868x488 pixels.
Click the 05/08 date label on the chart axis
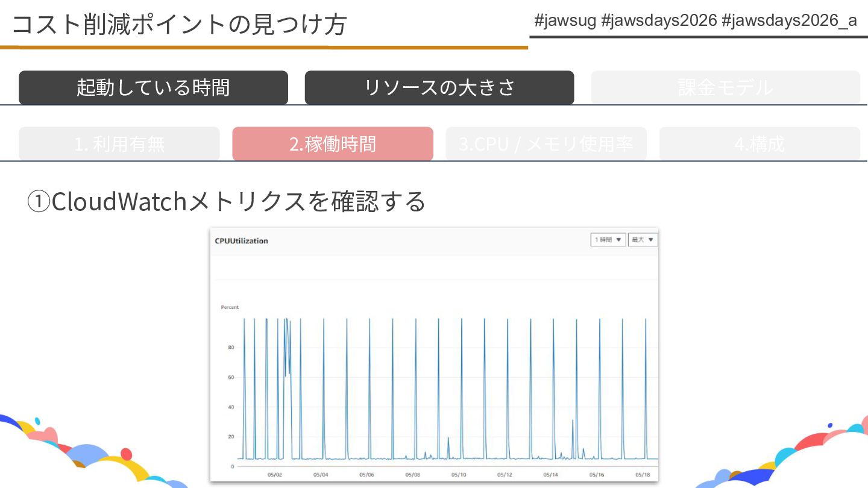point(413,475)
